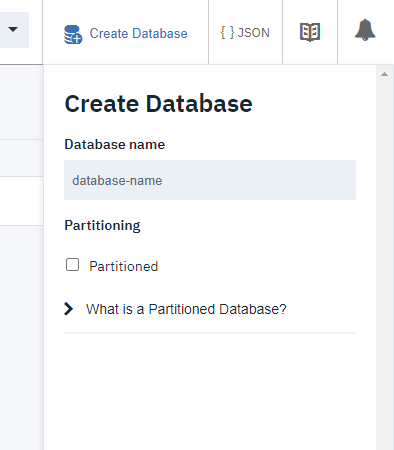Image resolution: width=394 pixels, height=450 pixels.
Task: Open the Create Database link in the toolbar
Action: (x=138, y=33)
